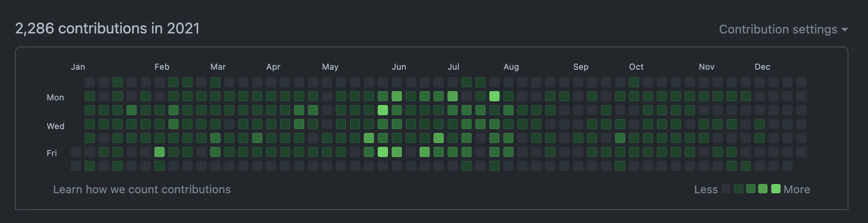Image resolution: width=868 pixels, height=223 pixels.
Task: Click the 'Sep' month label
Action: [x=581, y=67]
